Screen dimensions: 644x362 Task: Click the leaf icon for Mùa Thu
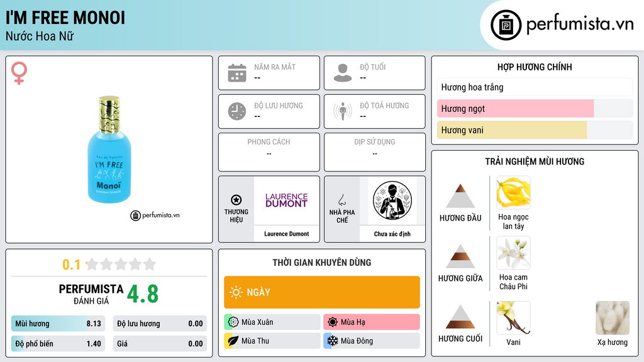click(x=233, y=341)
